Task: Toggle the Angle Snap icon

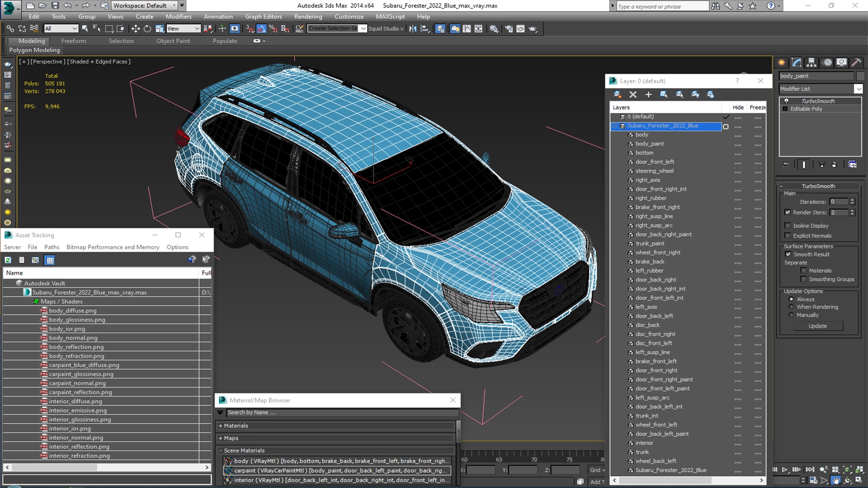Action: click(261, 28)
